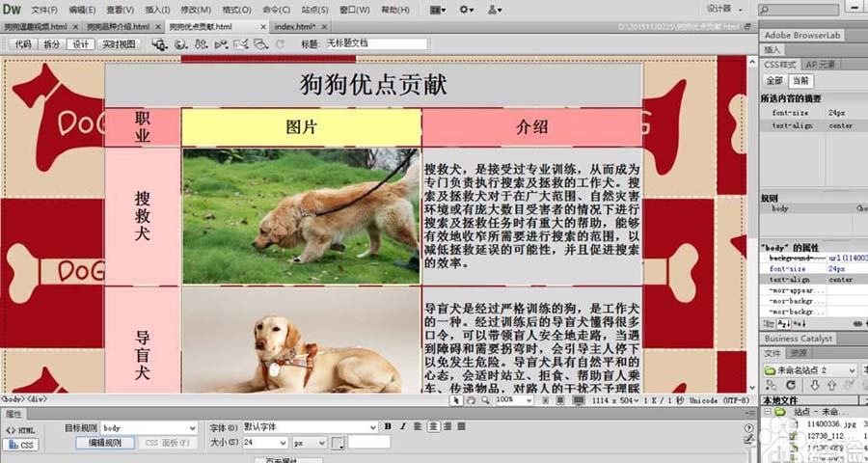
Task: Click the Properties panel help question icon
Action: pyautogui.click(x=749, y=427)
